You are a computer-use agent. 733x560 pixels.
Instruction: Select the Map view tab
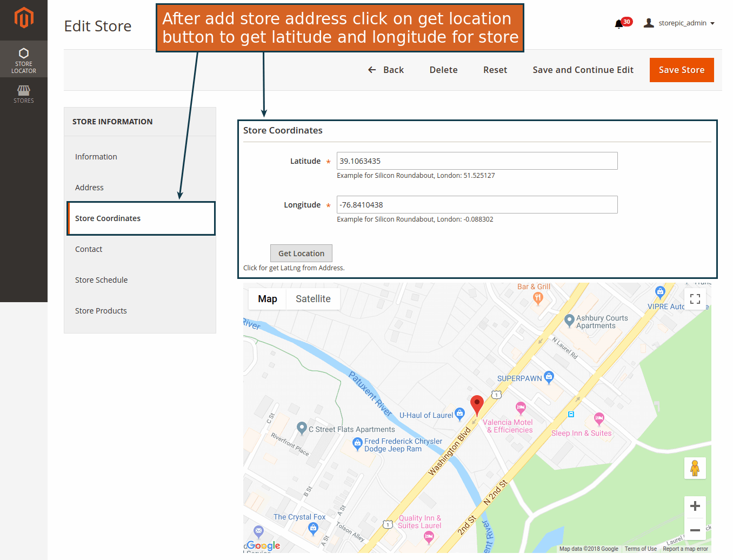coord(267,298)
